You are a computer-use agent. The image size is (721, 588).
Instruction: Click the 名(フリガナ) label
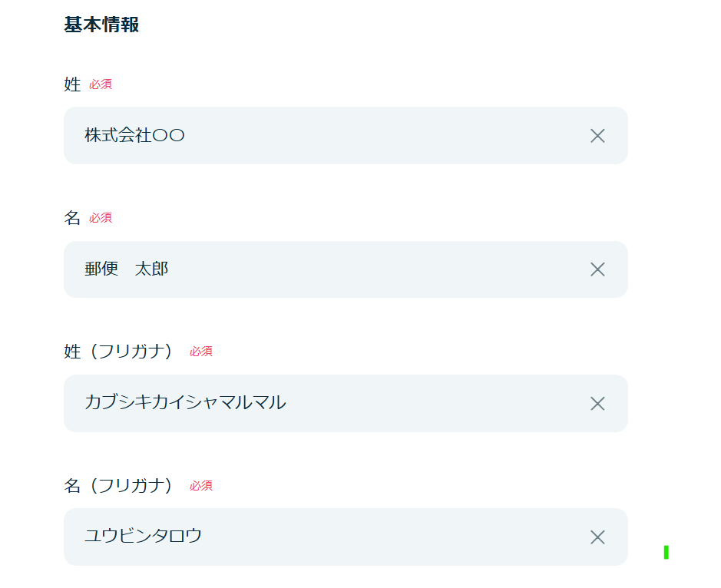(118, 486)
